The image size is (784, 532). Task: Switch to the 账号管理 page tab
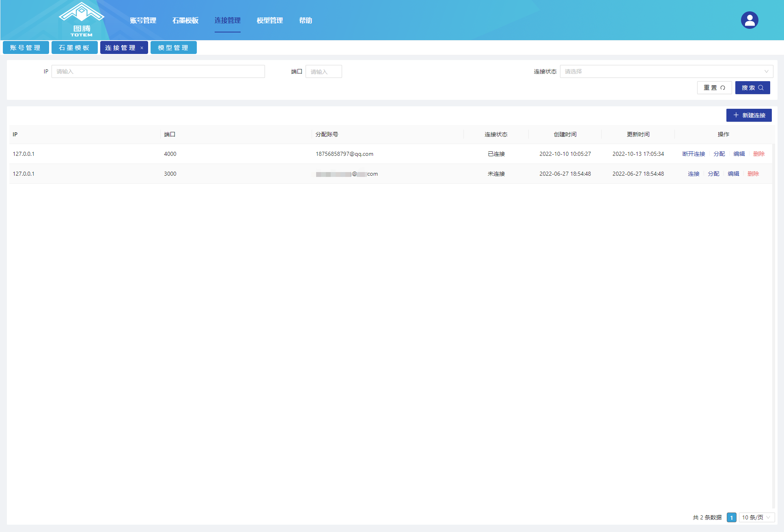(x=26, y=47)
